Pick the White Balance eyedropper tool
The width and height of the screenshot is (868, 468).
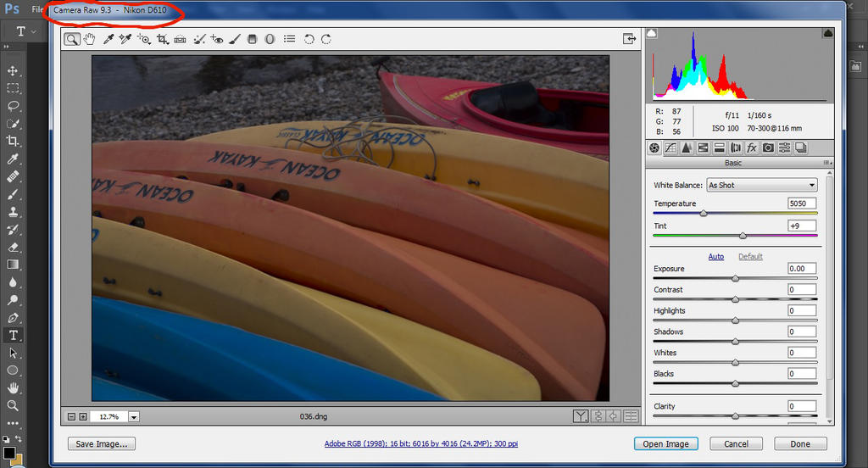(x=108, y=39)
